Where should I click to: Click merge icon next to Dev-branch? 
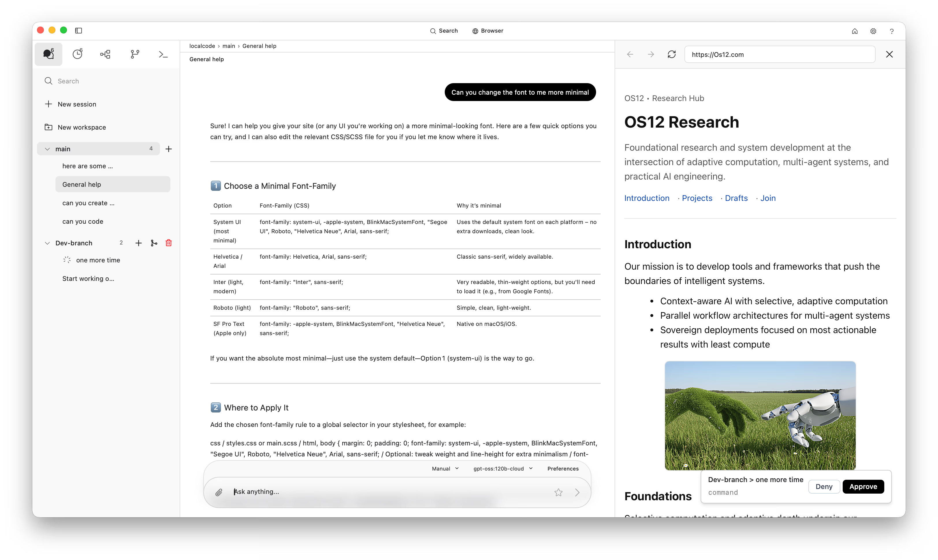point(154,243)
